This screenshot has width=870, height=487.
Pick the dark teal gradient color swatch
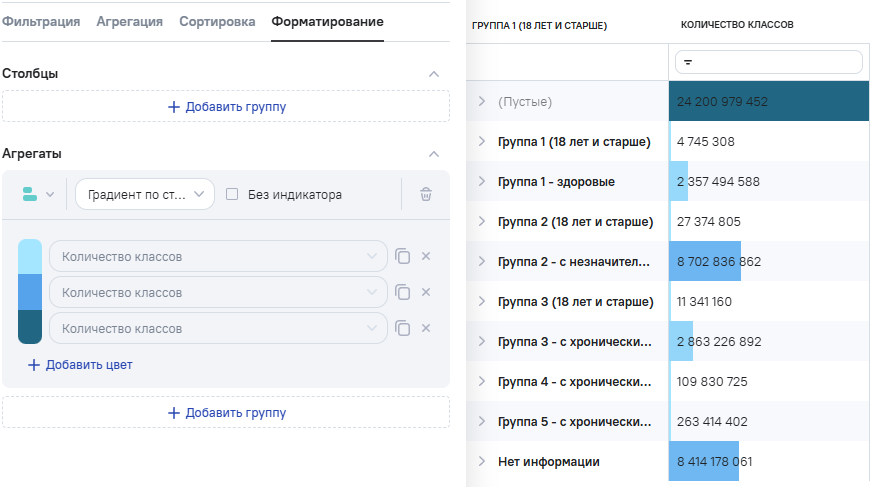pyautogui.click(x=30, y=327)
